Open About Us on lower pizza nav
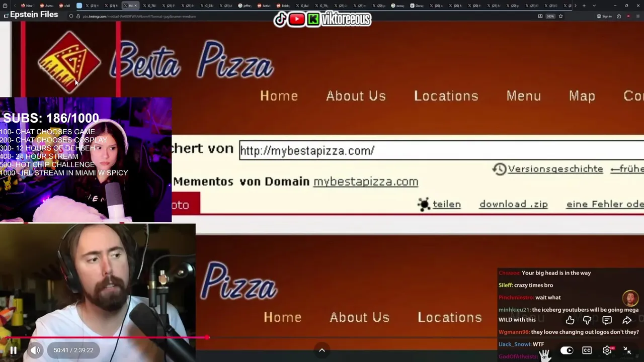The image size is (644, 362). 359,317
